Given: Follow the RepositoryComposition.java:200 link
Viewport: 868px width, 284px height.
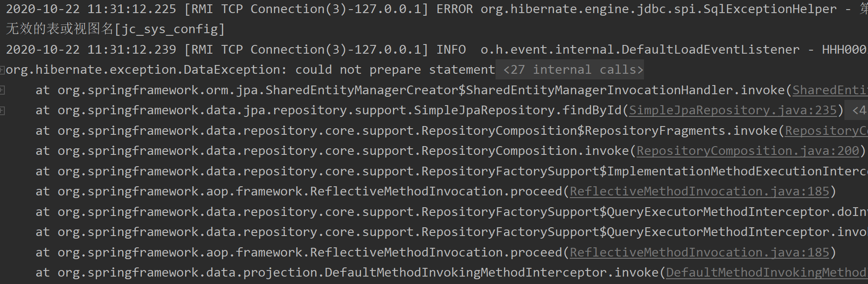Looking at the screenshot, I should 747,151.
